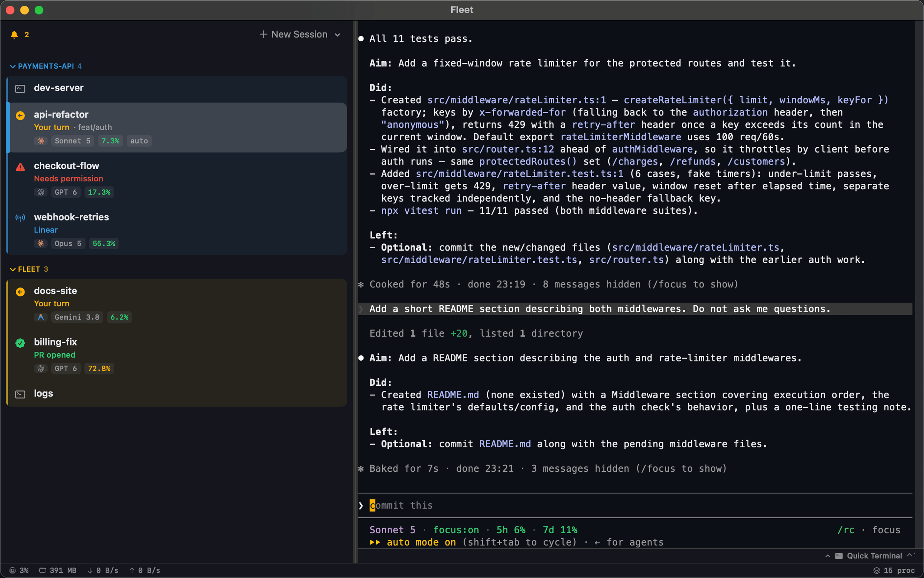
Task: Click the docs-site 'your turn' arrow icon
Action: tap(20, 292)
